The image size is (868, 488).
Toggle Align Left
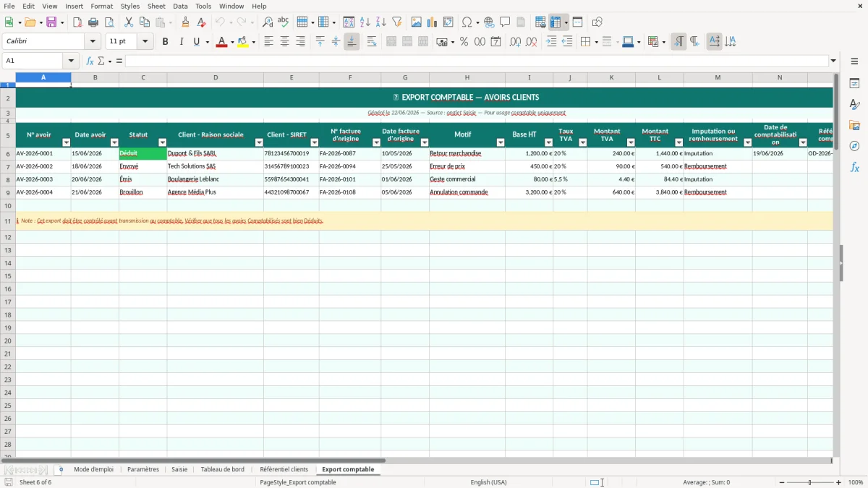click(269, 42)
